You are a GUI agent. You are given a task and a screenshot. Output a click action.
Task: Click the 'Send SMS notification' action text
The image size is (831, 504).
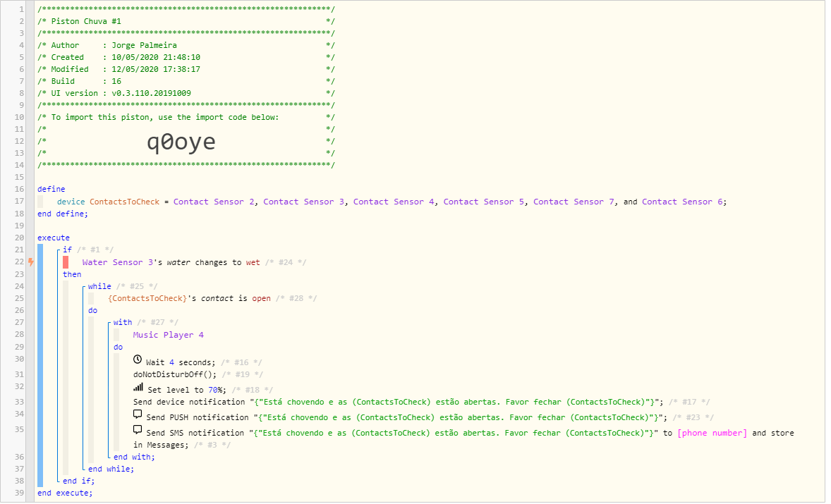[195, 433]
